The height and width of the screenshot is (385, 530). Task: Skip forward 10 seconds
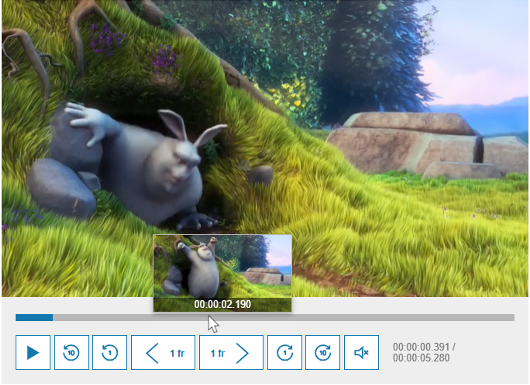click(322, 353)
